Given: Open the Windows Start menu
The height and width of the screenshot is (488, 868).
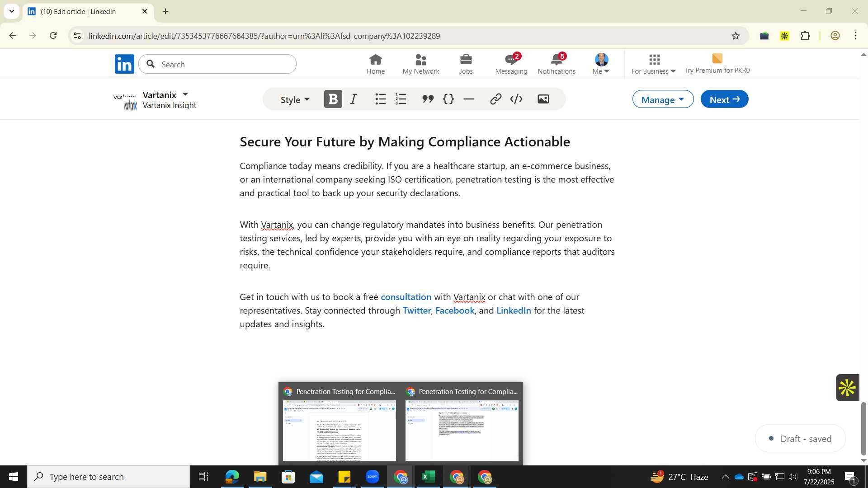Looking at the screenshot, I should 13,477.
